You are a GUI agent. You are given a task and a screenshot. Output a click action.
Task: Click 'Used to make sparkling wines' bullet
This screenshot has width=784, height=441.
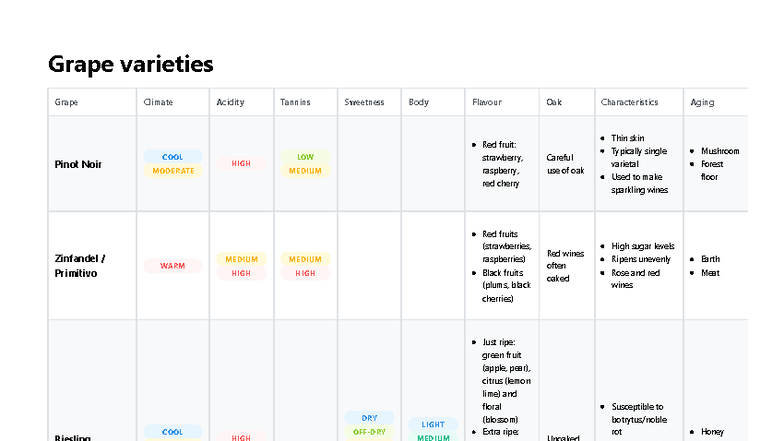click(639, 184)
